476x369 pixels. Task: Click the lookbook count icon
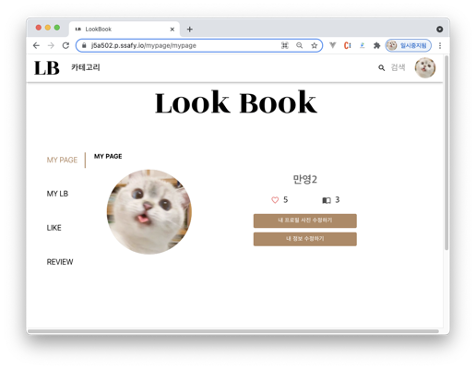(x=326, y=200)
